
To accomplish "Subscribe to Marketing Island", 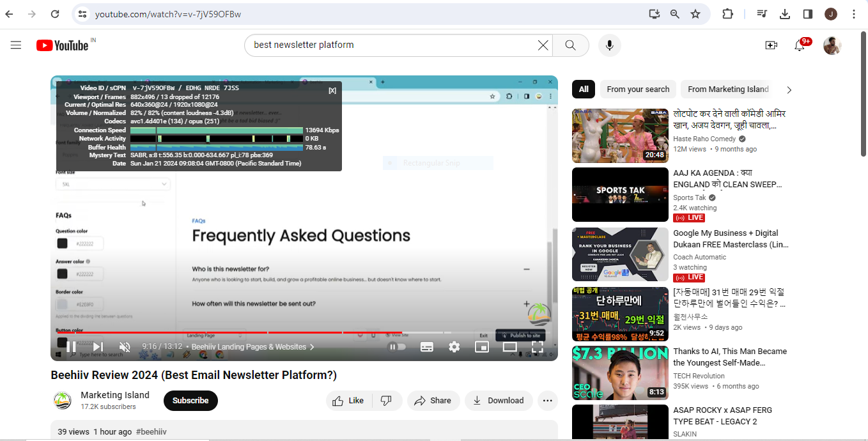I will pyautogui.click(x=190, y=401).
